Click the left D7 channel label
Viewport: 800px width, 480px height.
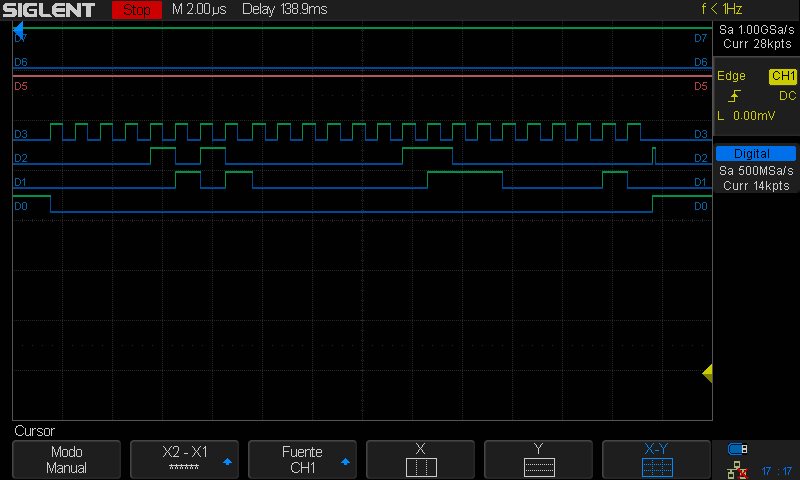(20, 38)
